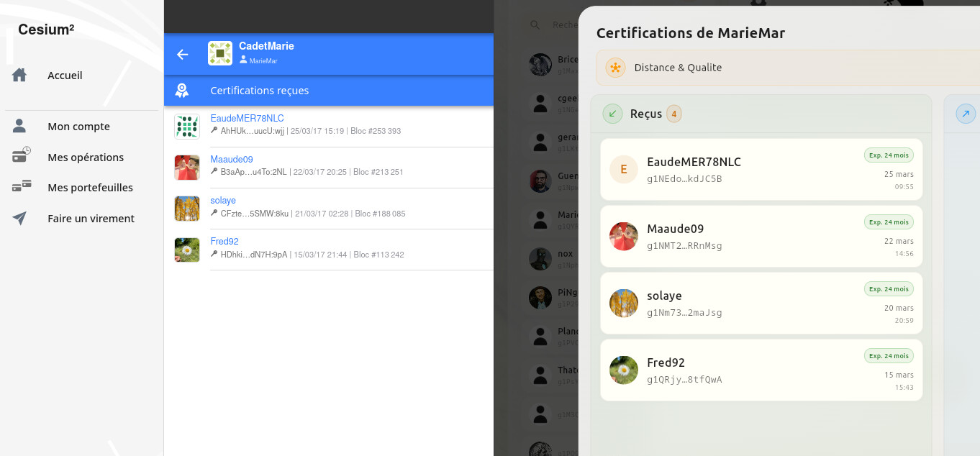Click the blue outgoing arrow icon
The image size is (980, 456).
point(966,114)
